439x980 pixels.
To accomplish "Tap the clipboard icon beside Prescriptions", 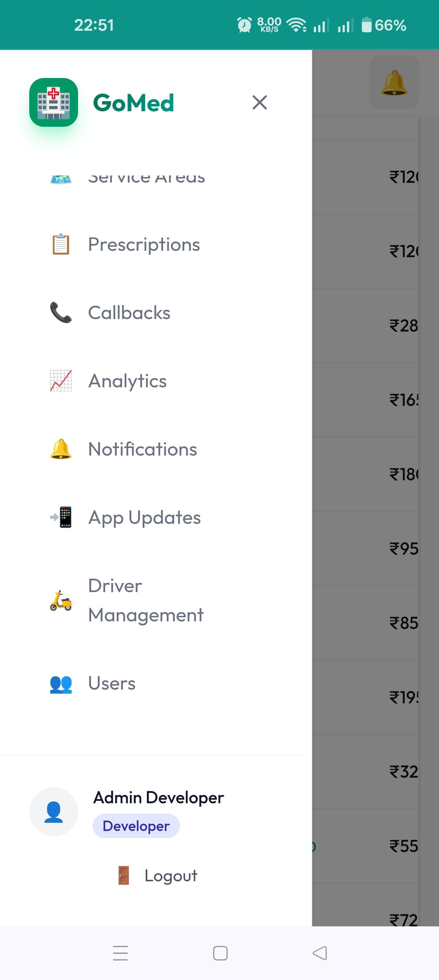I will point(61,244).
